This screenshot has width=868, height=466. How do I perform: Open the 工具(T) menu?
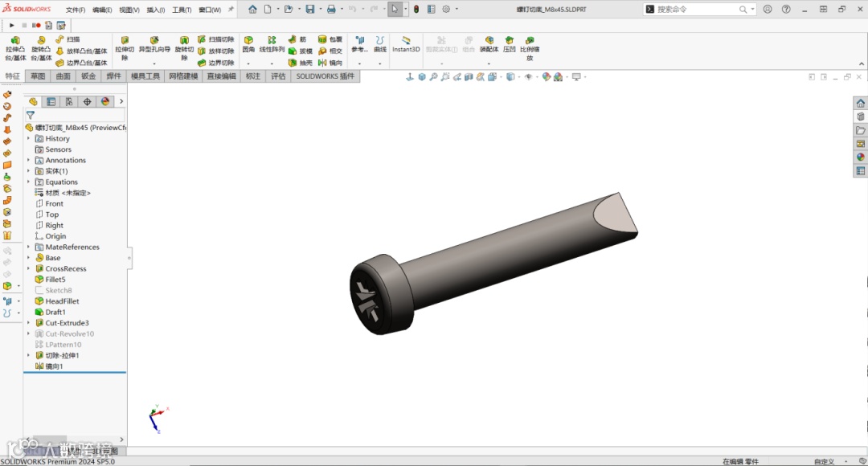pyautogui.click(x=182, y=10)
